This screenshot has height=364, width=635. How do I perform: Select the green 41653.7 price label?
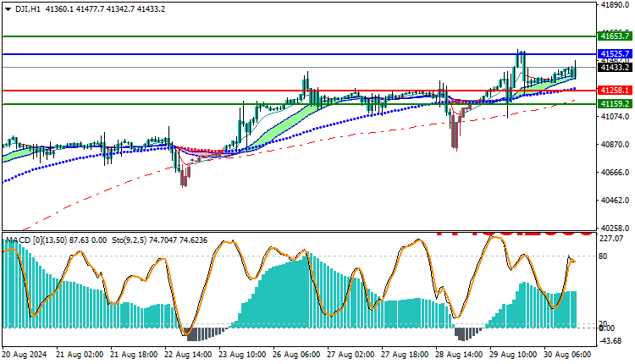click(x=615, y=36)
